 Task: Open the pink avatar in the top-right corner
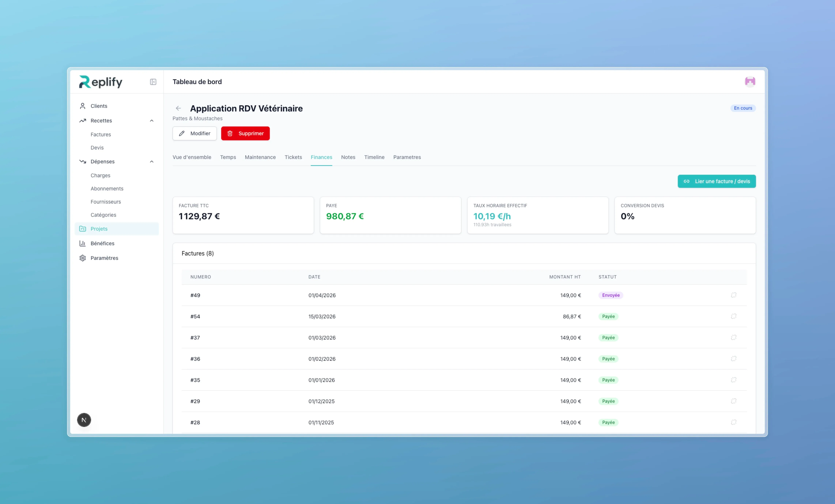(750, 82)
